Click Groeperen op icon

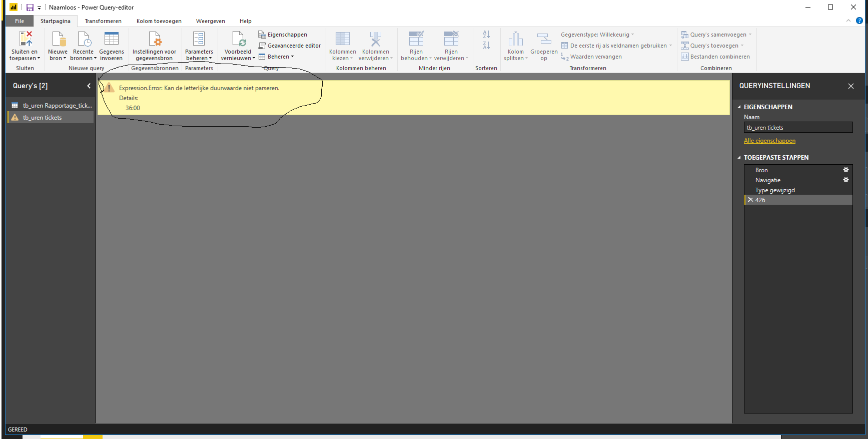pos(544,39)
